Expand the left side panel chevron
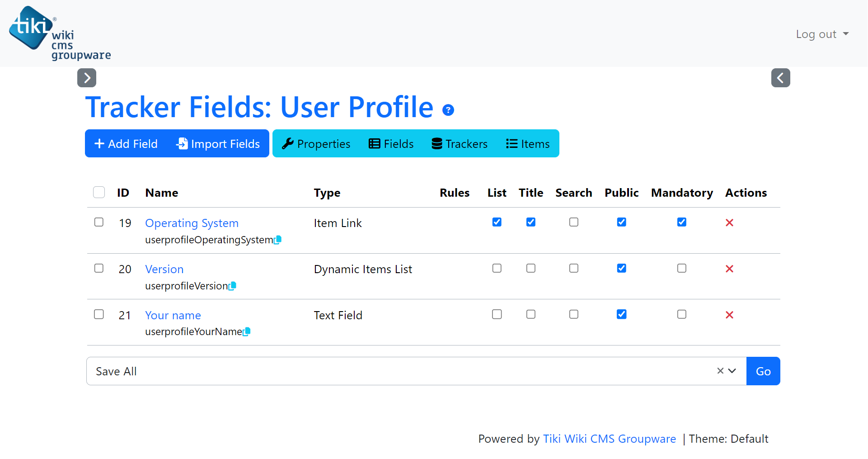This screenshot has height=459, width=868. [x=87, y=78]
